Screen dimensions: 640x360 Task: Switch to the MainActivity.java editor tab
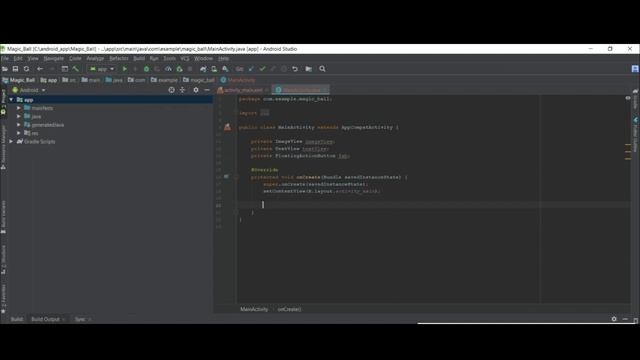tap(301, 90)
